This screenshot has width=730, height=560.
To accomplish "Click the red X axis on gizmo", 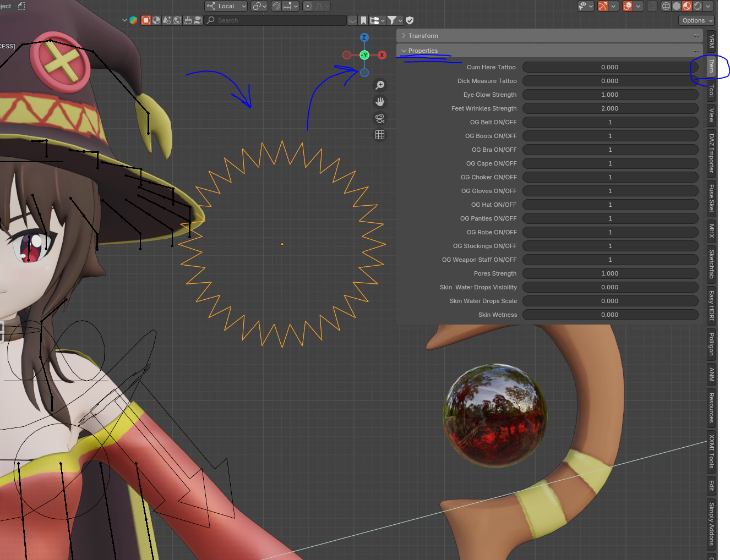I will click(x=382, y=55).
